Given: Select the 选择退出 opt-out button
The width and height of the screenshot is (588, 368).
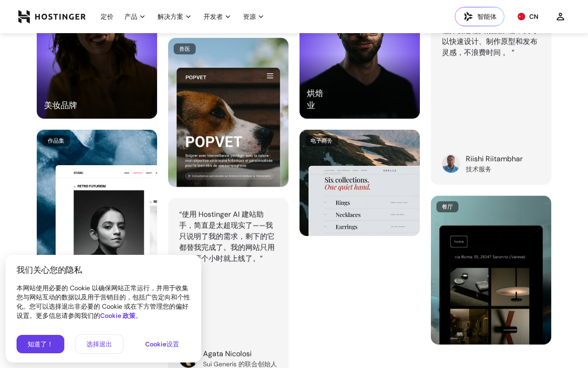Looking at the screenshot, I should coord(99,344).
